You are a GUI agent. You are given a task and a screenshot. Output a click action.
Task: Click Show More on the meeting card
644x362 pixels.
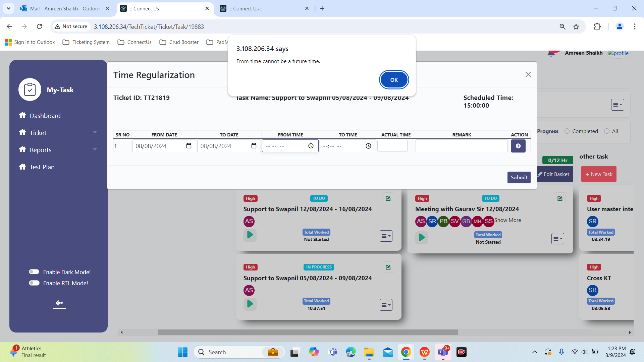point(507,220)
